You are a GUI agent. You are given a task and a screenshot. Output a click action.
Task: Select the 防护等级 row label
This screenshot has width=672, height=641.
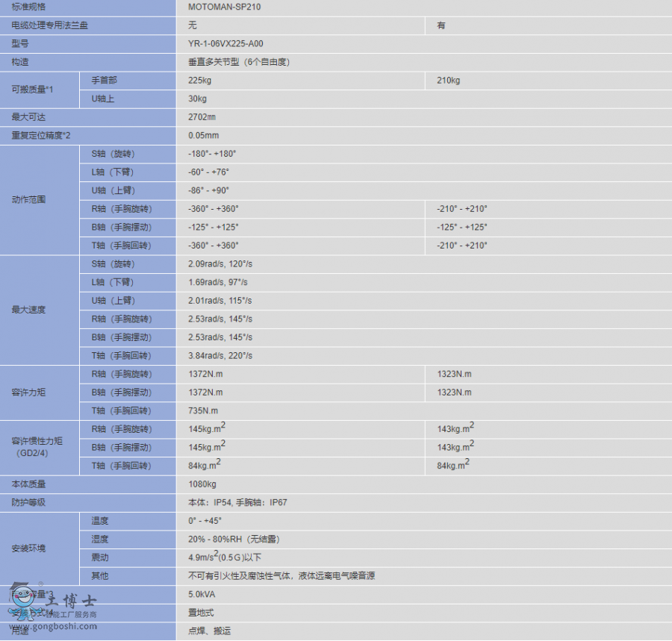click(28, 503)
